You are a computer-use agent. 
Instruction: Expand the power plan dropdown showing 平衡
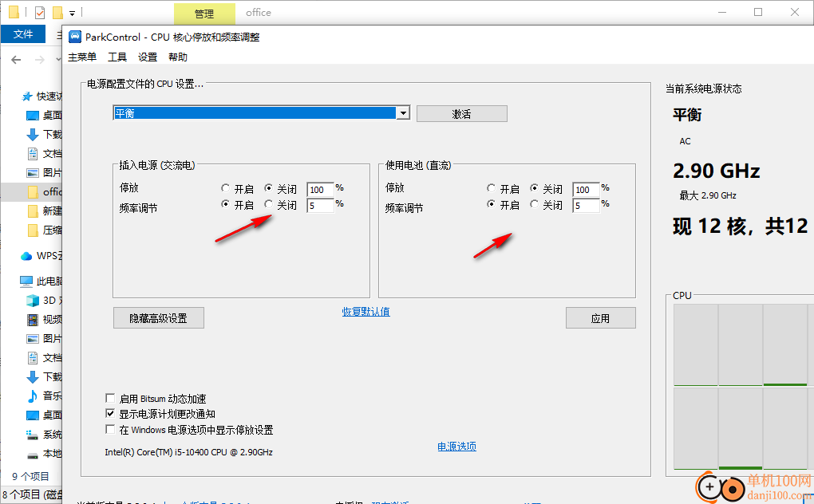click(x=403, y=113)
